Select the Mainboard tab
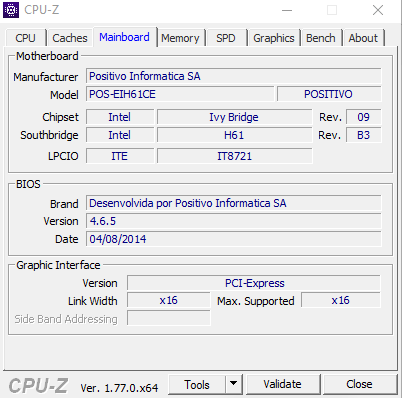Viewport: 402px width, 398px height. [x=124, y=37]
